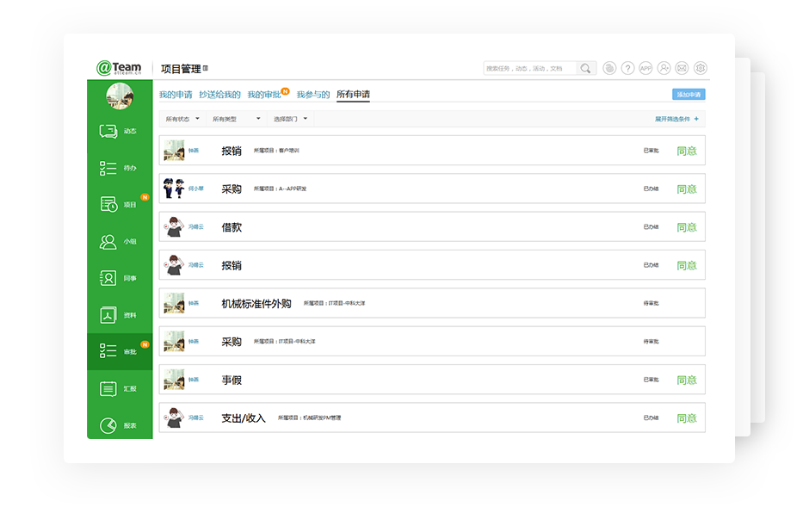
Task: Click the 添加申请 button
Action: 689,95
